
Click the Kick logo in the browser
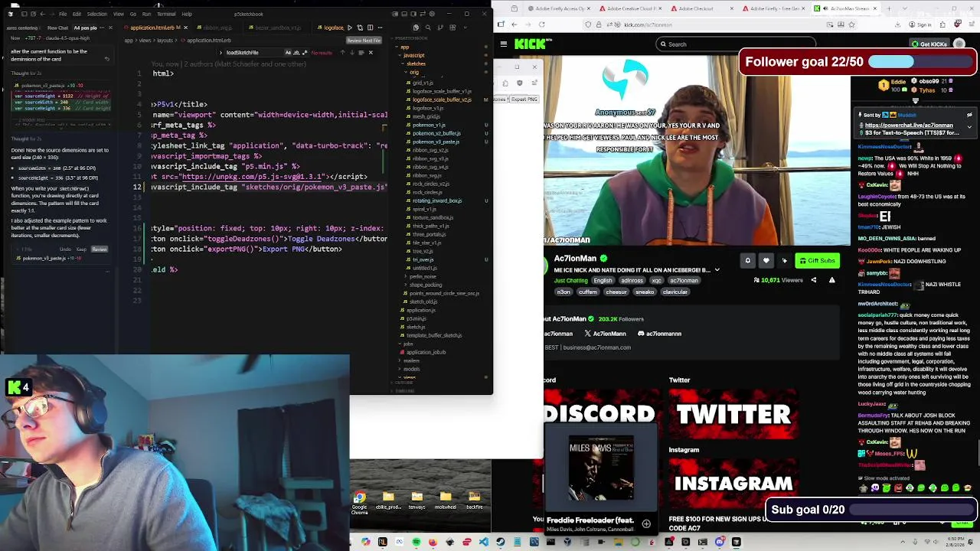(533, 44)
